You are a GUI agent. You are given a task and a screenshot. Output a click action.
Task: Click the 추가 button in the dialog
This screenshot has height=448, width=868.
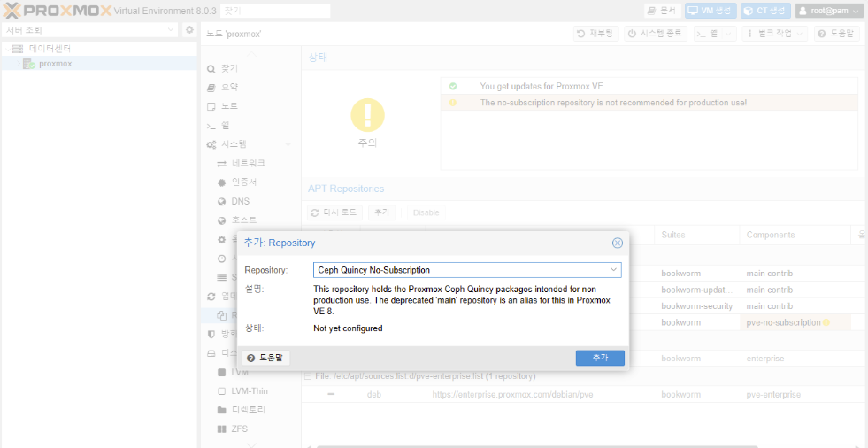600,358
